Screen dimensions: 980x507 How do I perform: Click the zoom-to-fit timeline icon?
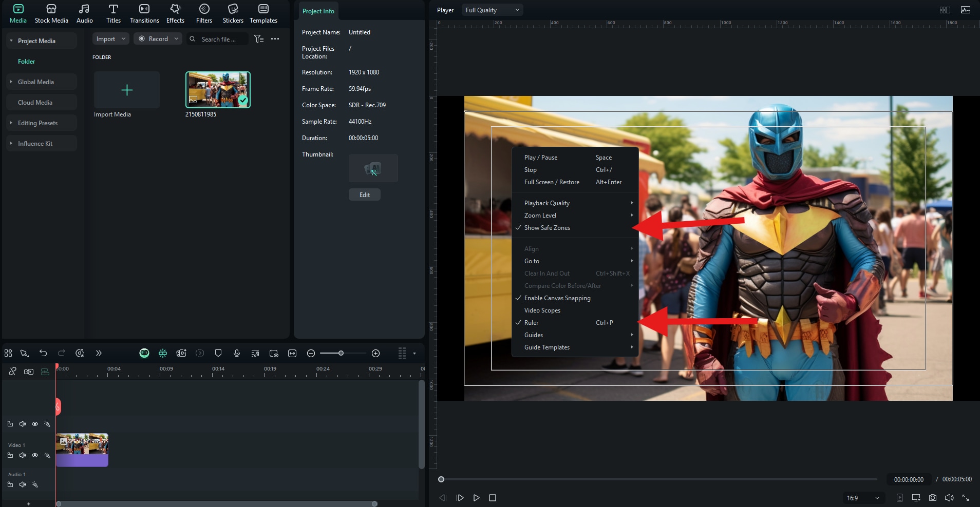click(292, 353)
